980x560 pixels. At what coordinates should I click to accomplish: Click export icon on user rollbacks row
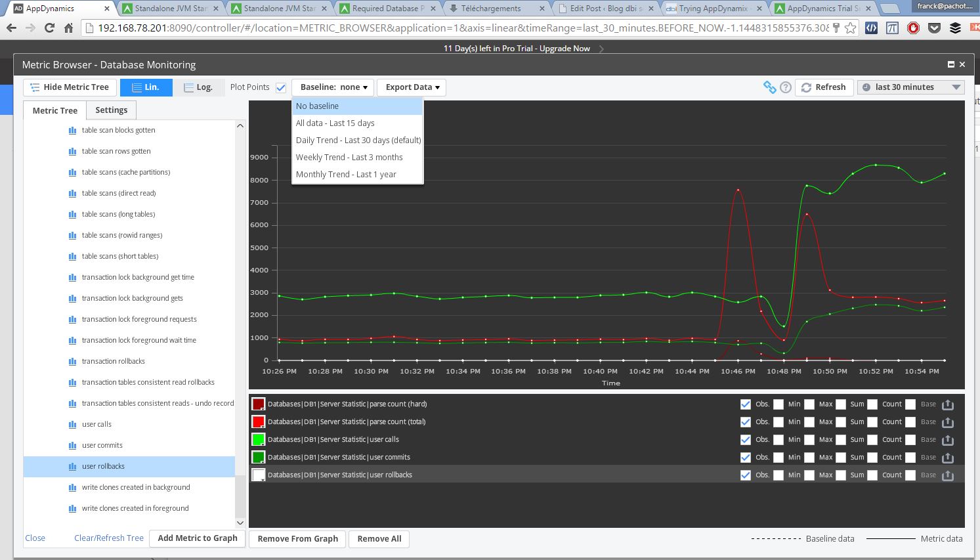[948, 475]
